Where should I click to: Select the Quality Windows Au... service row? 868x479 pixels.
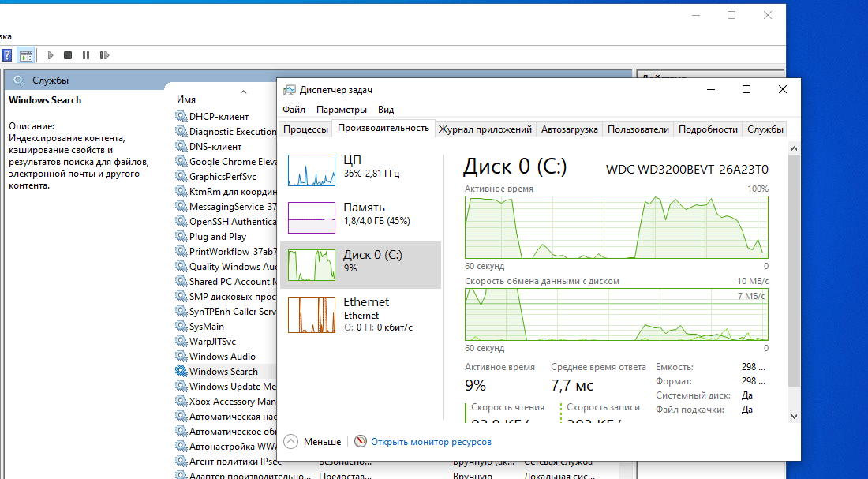226,267
